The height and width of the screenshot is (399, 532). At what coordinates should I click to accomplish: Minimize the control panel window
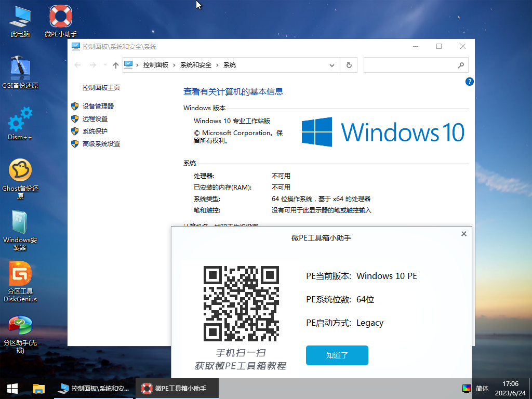tap(416, 46)
